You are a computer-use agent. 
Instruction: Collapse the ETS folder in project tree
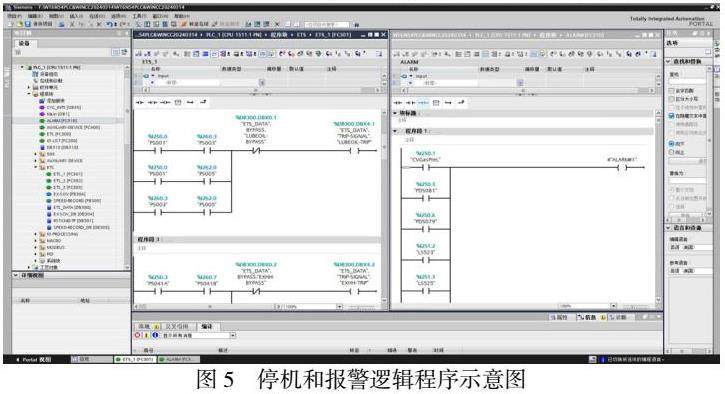click(x=36, y=167)
